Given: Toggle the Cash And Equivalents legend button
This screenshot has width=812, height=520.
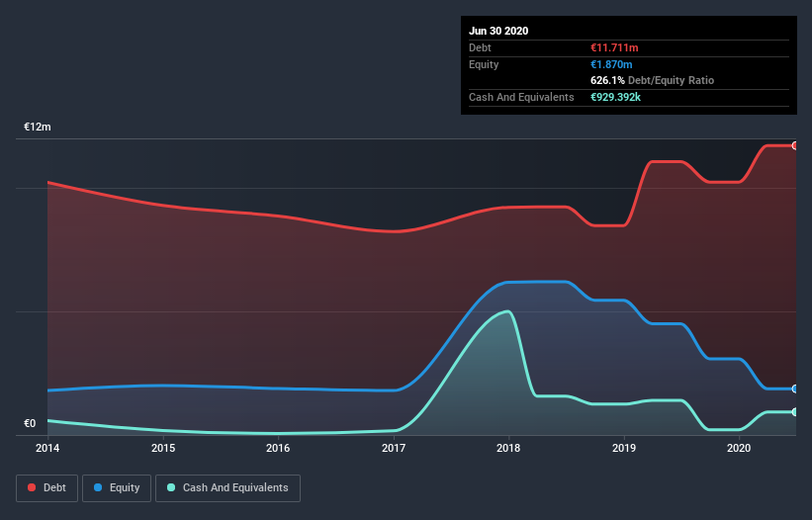Looking at the screenshot, I should (227, 488).
